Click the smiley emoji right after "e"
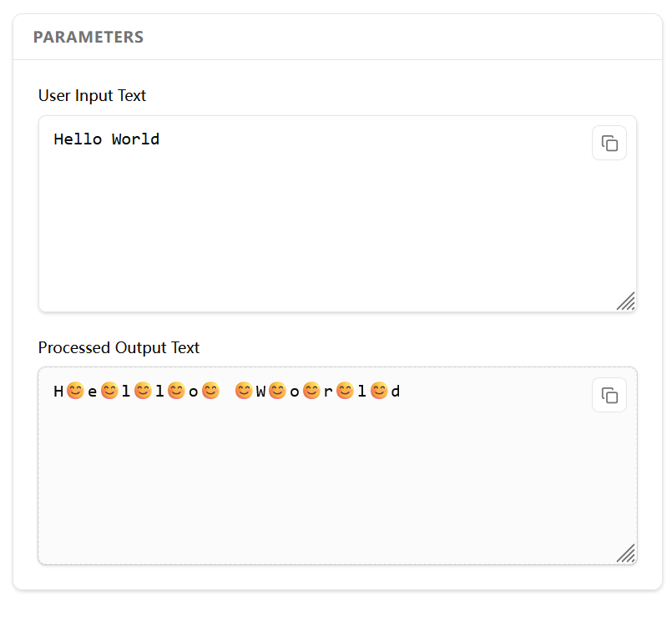 109,391
